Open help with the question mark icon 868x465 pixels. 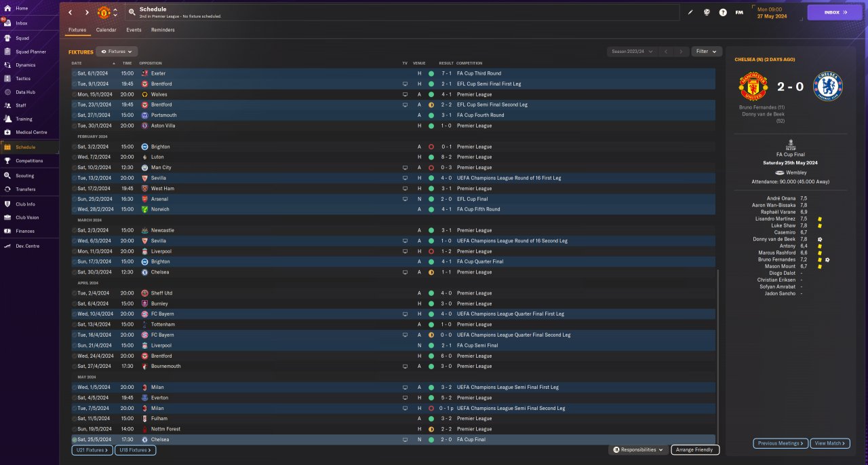(x=723, y=12)
